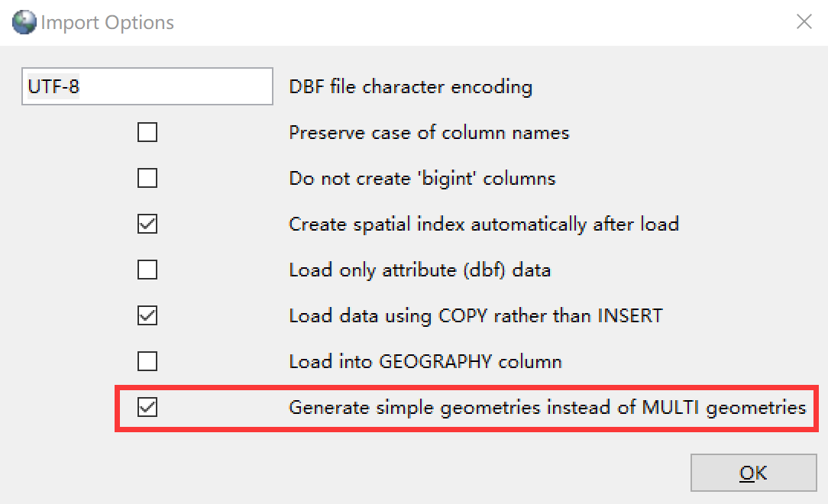Select the 'Create spatial index automatically after load' label
The image size is (828, 504).
pos(484,225)
